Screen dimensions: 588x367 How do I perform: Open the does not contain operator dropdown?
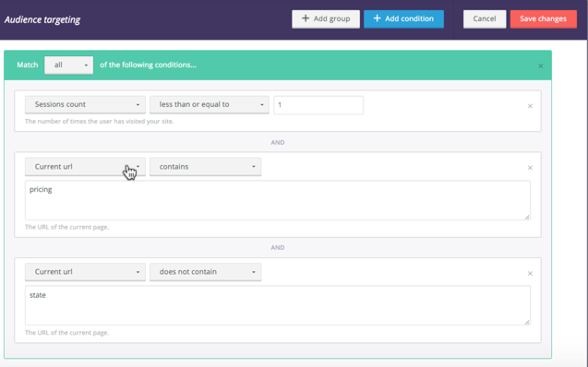pyautogui.click(x=206, y=272)
